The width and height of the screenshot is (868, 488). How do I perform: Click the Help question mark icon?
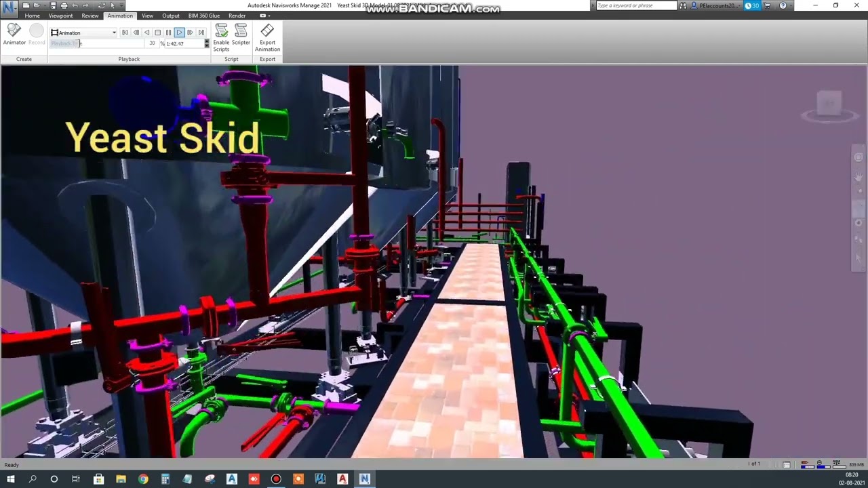tap(783, 5)
